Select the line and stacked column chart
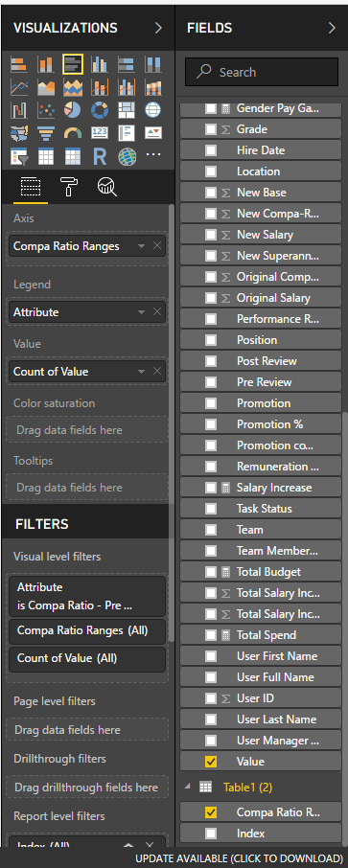Screen dimensions: 348x868 coord(100,87)
